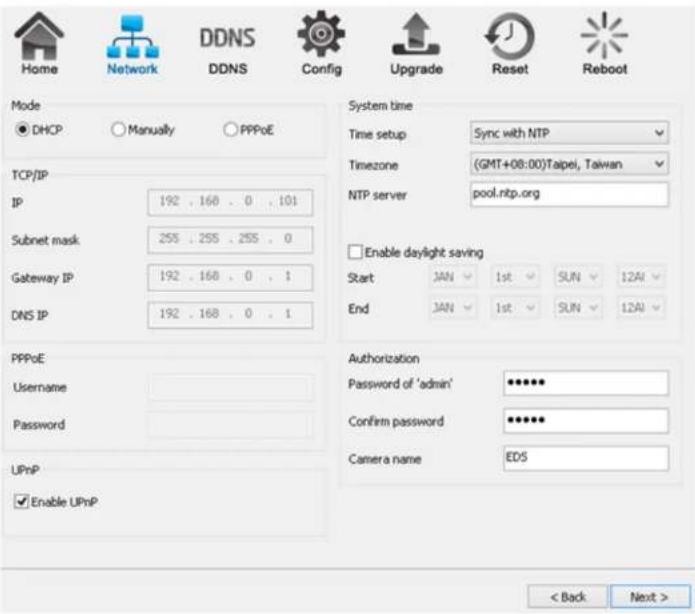Select DHCP mode radio button
Screen dimensions: 695x614
(x=22, y=129)
